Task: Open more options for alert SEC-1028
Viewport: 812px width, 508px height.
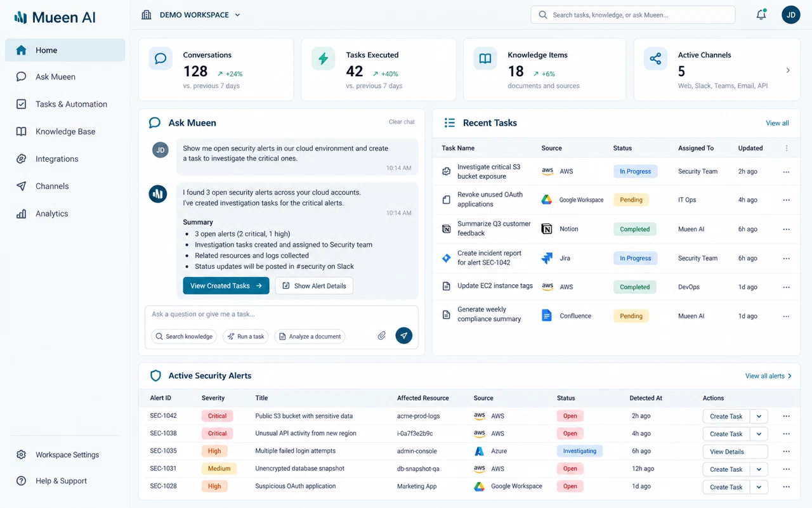Action: (786, 487)
